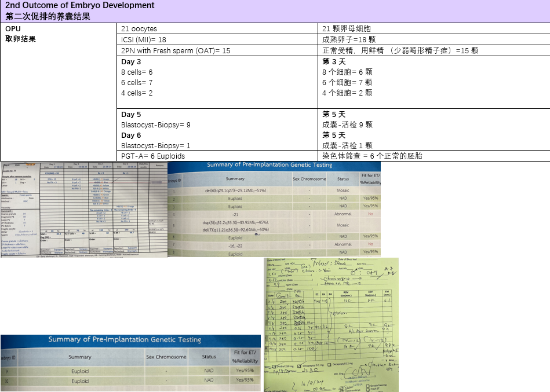
Task: Click the physician signature on the green chart
Action: pos(357,370)
